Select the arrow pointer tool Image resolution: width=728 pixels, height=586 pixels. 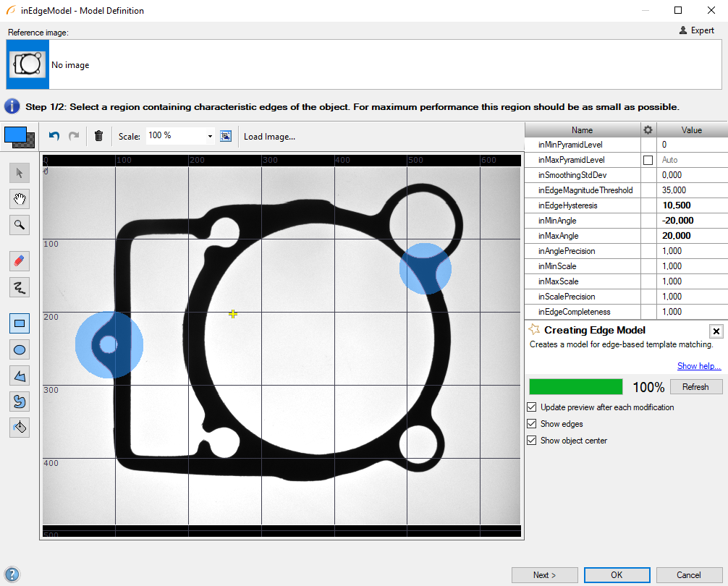pyautogui.click(x=20, y=172)
